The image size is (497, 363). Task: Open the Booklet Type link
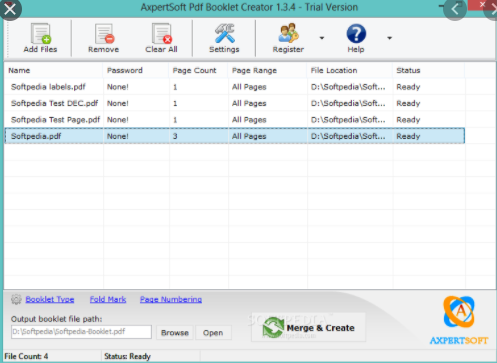pos(50,299)
